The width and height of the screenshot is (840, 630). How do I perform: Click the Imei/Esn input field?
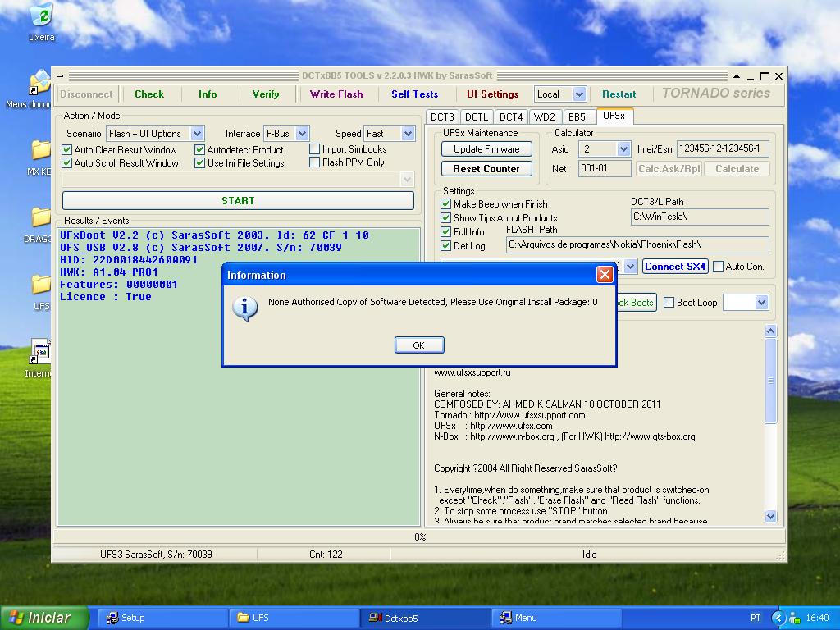click(x=723, y=148)
